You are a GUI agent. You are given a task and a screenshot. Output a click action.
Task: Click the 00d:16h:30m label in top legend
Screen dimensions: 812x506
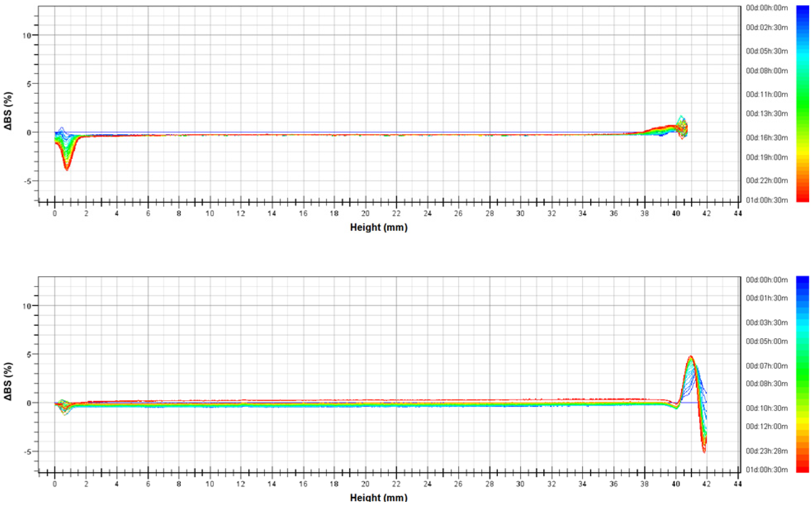(767, 138)
